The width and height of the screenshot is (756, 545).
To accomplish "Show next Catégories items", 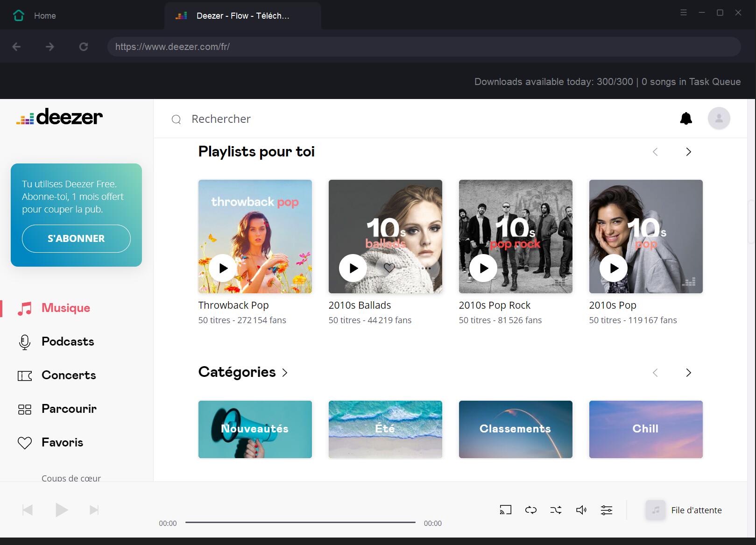I will 688,373.
